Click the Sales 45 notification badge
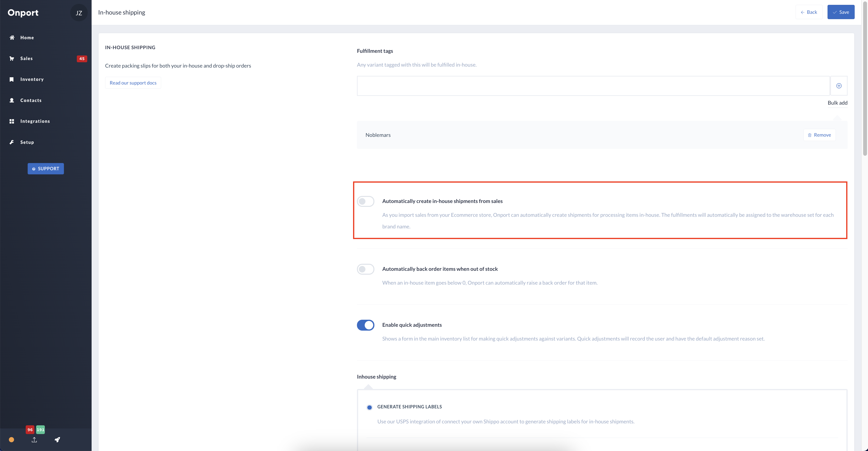Image resolution: width=868 pixels, height=451 pixels. [x=82, y=59]
